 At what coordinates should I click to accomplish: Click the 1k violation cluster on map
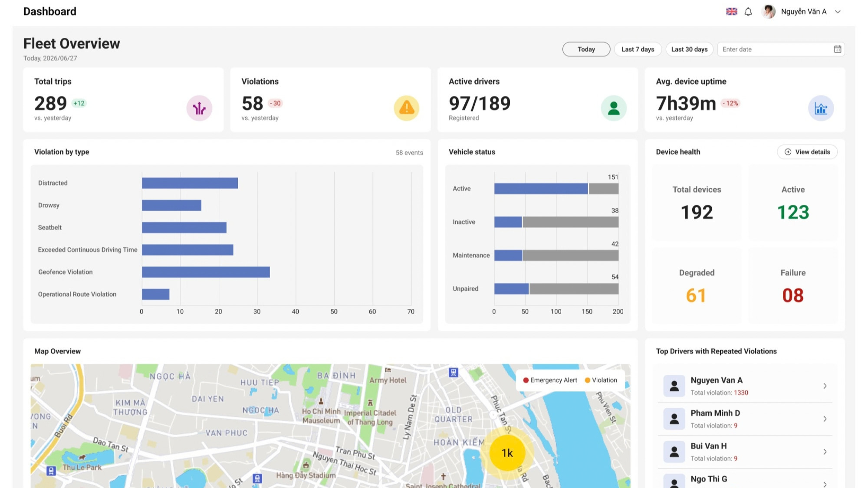[507, 453]
